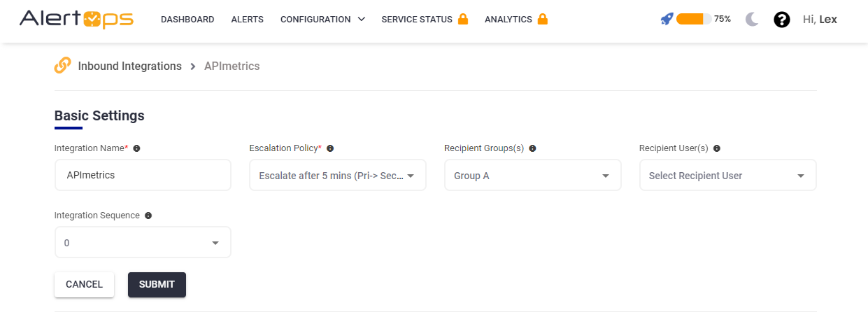Image resolution: width=868 pixels, height=324 pixels.
Task: Toggle dark mode with the moon icon
Action: 752,20
